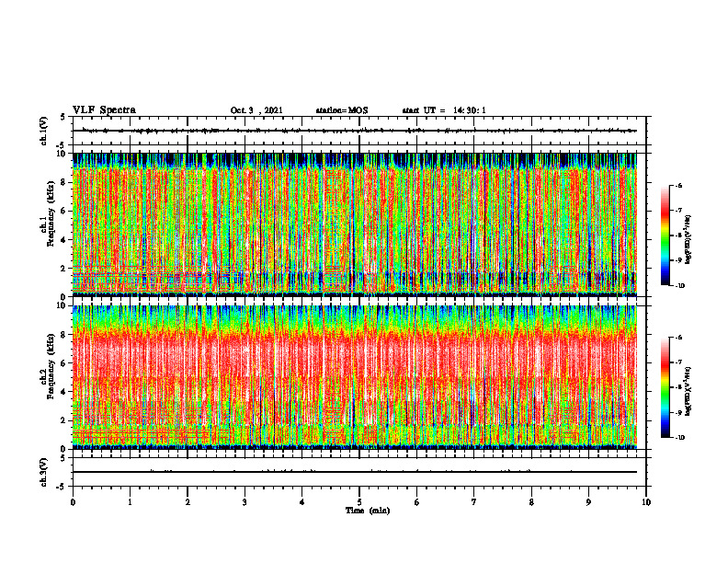Image resolution: width=728 pixels, height=563 pixels.
Task: Click the ch.2 spectrogram plot area
Action: click(x=355, y=377)
